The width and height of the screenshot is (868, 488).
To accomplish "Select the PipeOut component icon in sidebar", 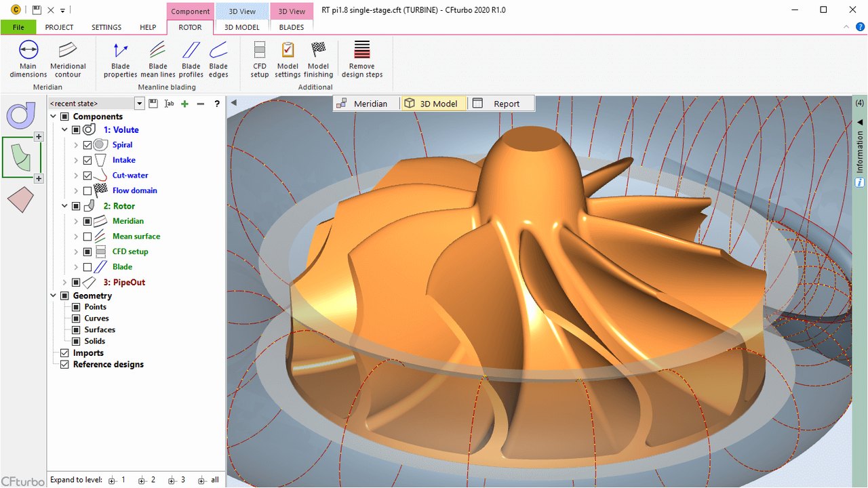I will [x=20, y=199].
